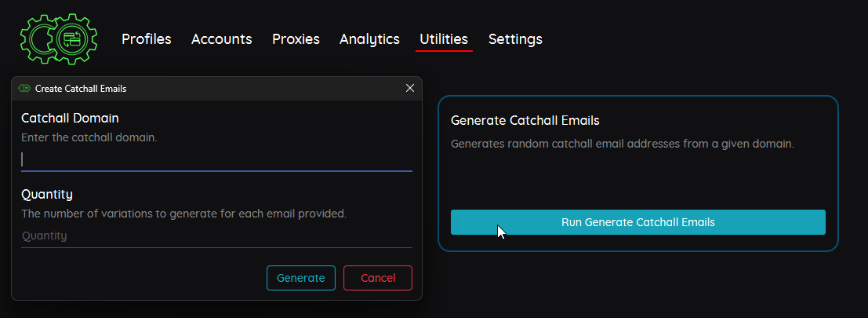The image size is (868, 318).
Task: Click the Create Catchall Emails title bar
Action: pos(216,88)
